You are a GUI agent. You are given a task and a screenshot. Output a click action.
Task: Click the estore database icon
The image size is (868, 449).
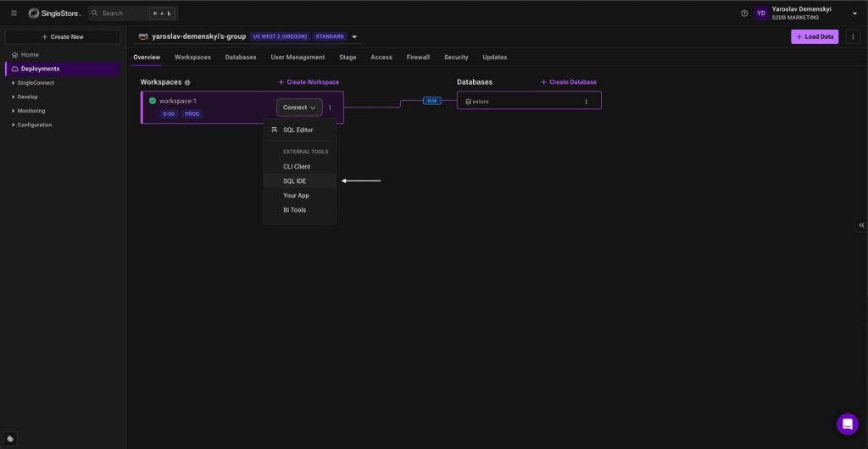[468, 102]
